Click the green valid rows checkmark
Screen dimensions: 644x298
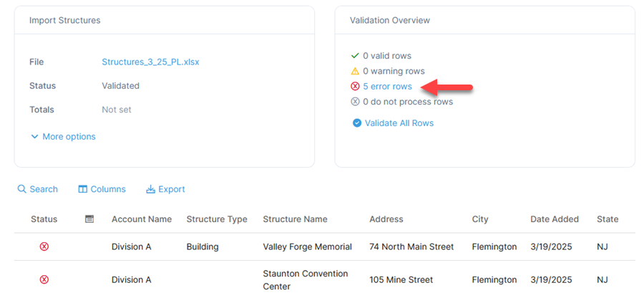[x=355, y=55]
